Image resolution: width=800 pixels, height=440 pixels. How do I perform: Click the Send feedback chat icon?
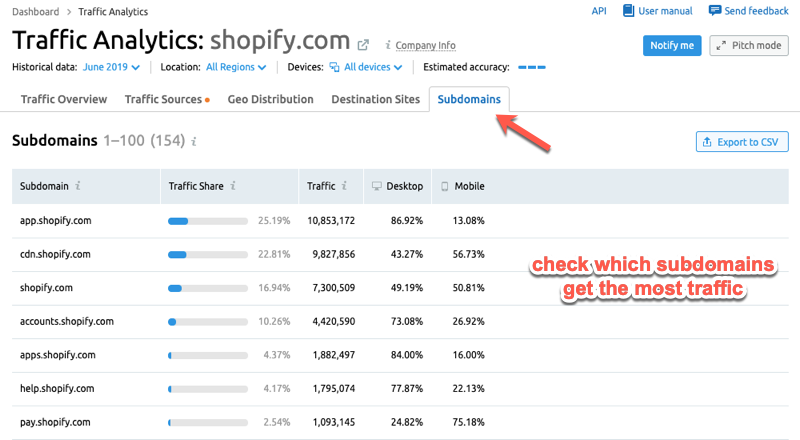coord(715,11)
